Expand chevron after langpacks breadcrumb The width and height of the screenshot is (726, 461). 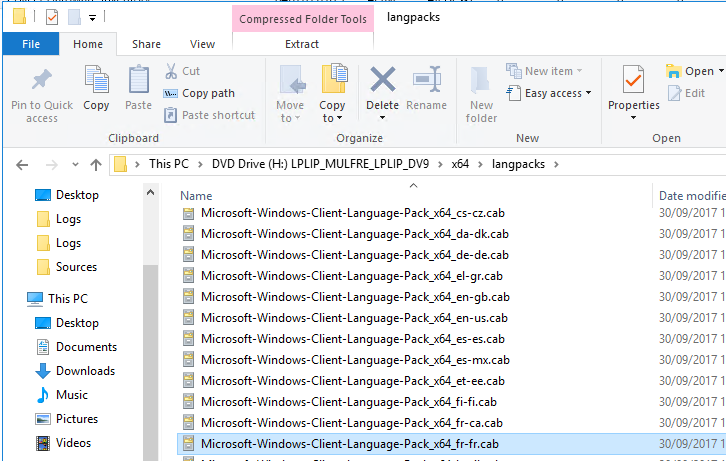[556, 164]
